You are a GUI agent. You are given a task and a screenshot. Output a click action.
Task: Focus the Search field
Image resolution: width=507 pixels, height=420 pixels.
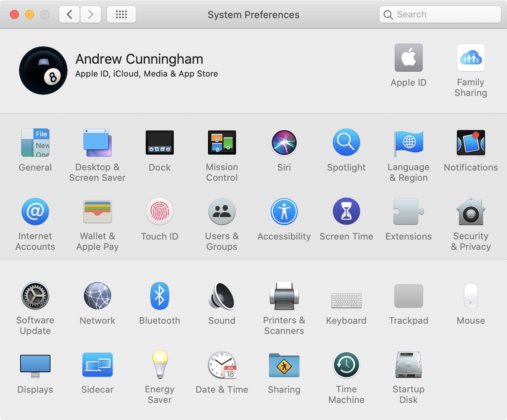coord(440,15)
